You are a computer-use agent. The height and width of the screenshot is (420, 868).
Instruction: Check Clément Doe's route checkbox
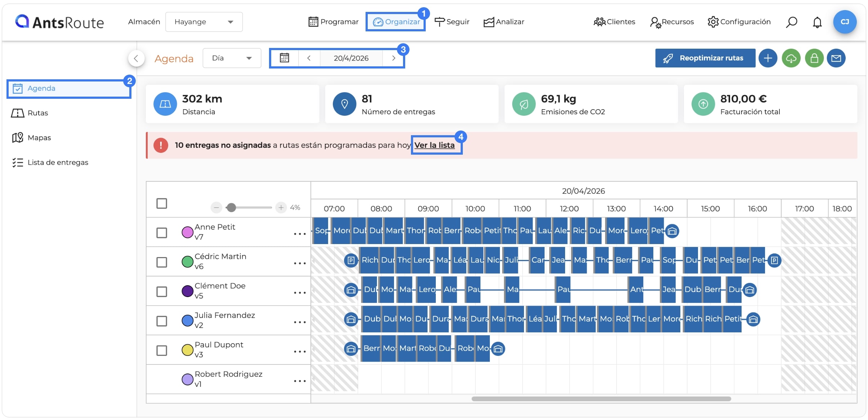[x=162, y=291]
